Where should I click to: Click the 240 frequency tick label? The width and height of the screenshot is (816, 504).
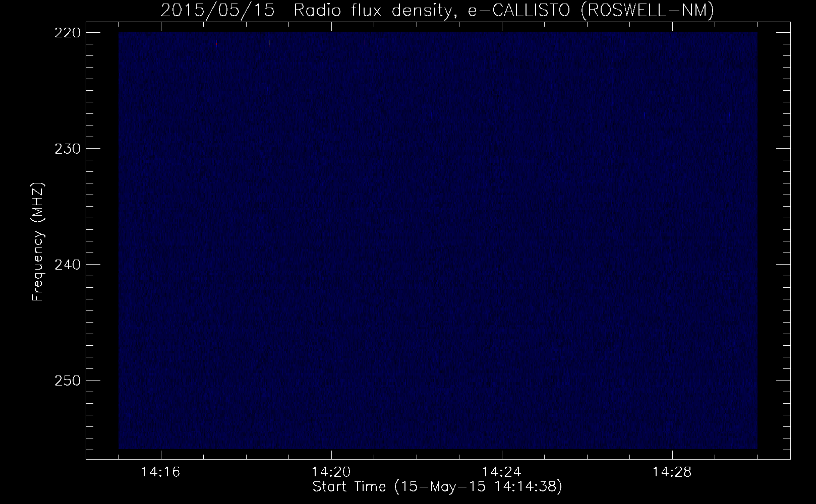click(67, 265)
